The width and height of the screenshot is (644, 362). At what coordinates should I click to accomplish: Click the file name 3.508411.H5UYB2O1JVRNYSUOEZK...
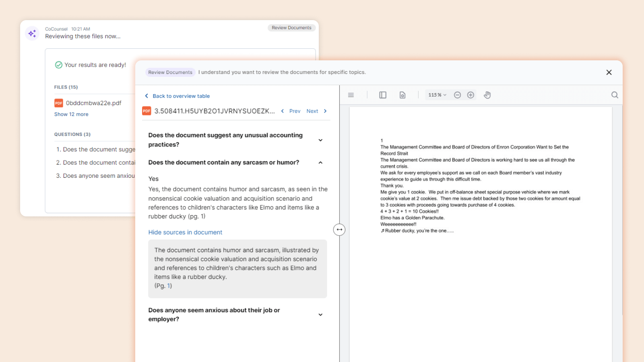pyautogui.click(x=215, y=111)
